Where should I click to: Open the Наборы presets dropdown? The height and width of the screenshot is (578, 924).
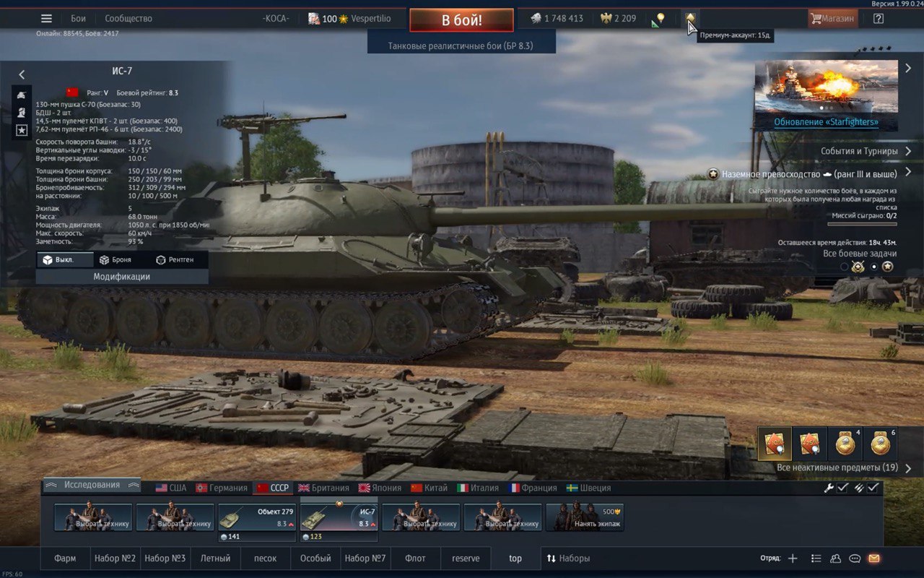pyautogui.click(x=568, y=558)
